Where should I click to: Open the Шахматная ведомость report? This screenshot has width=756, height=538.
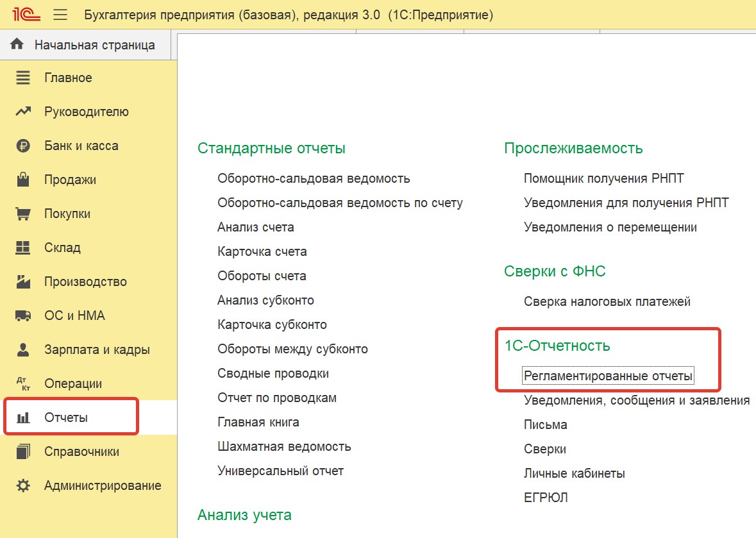pyautogui.click(x=284, y=446)
